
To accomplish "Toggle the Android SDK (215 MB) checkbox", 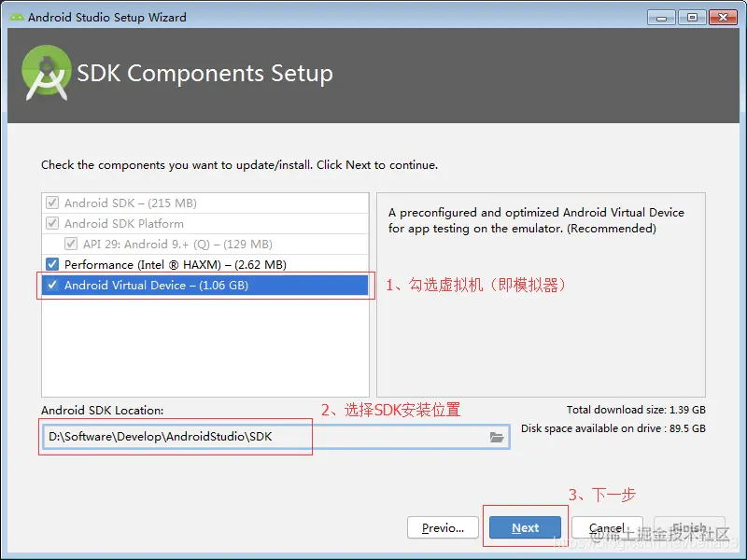I will coord(52,203).
